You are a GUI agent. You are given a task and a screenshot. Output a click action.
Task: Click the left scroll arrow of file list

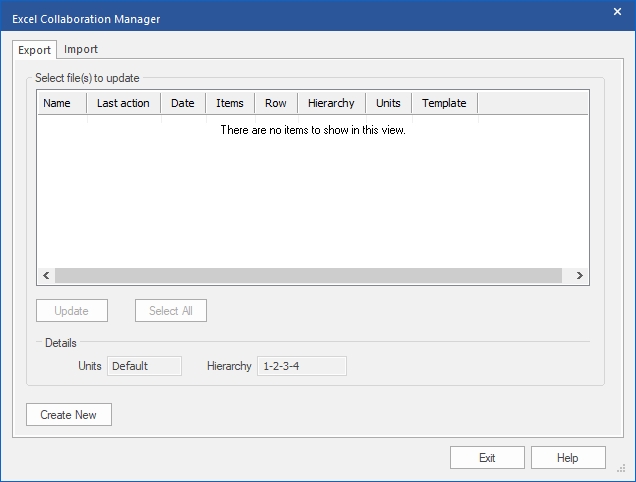point(46,275)
